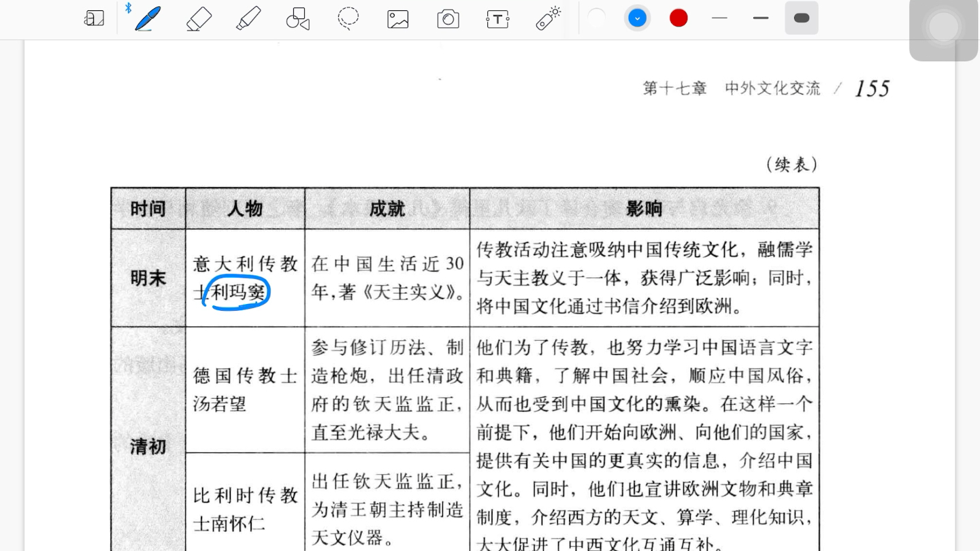Click the 影响 column header

(x=644, y=209)
